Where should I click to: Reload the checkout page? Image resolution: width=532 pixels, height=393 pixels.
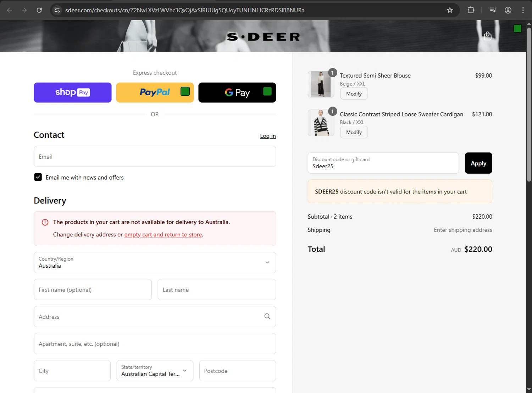[x=39, y=10]
